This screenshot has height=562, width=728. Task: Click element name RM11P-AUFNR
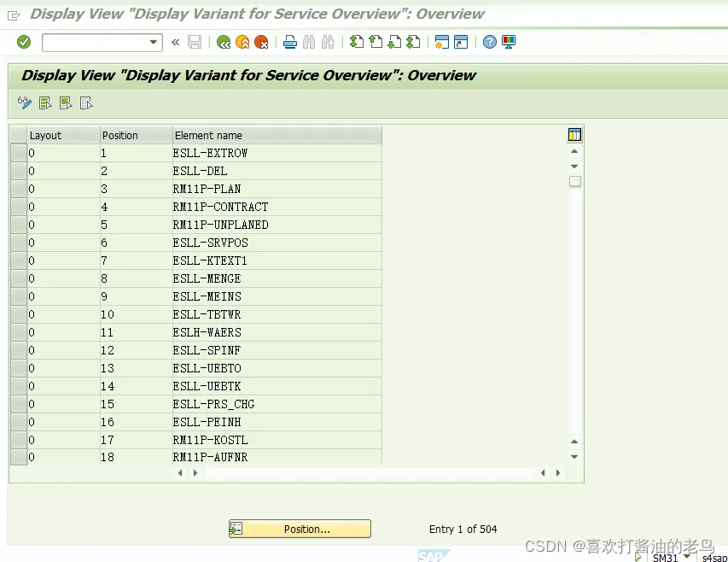coord(210,458)
